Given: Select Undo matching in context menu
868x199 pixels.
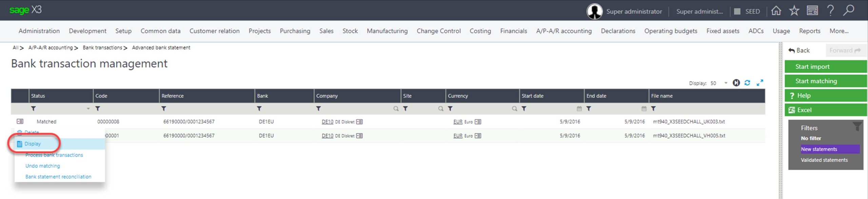Looking at the screenshot, I should tap(43, 166).
